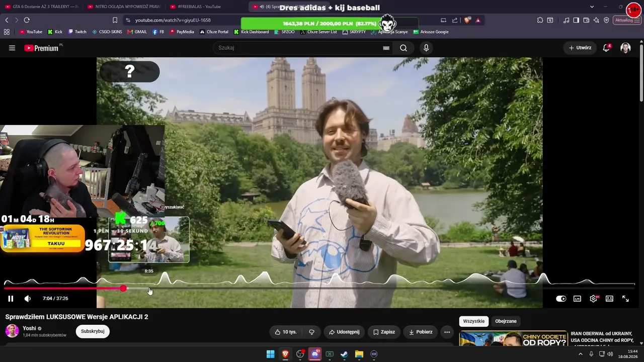Open the tab search dropdown arrow

(592, 7)
